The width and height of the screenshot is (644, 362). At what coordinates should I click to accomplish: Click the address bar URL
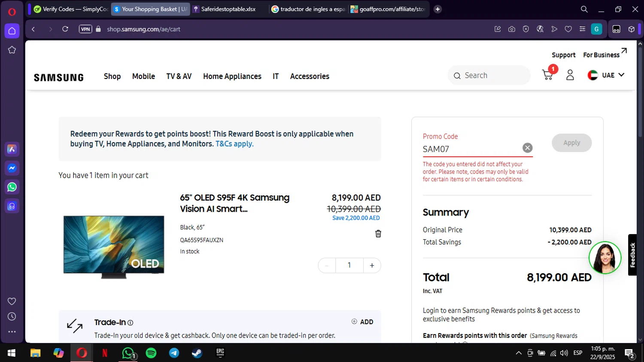(144, 29)
